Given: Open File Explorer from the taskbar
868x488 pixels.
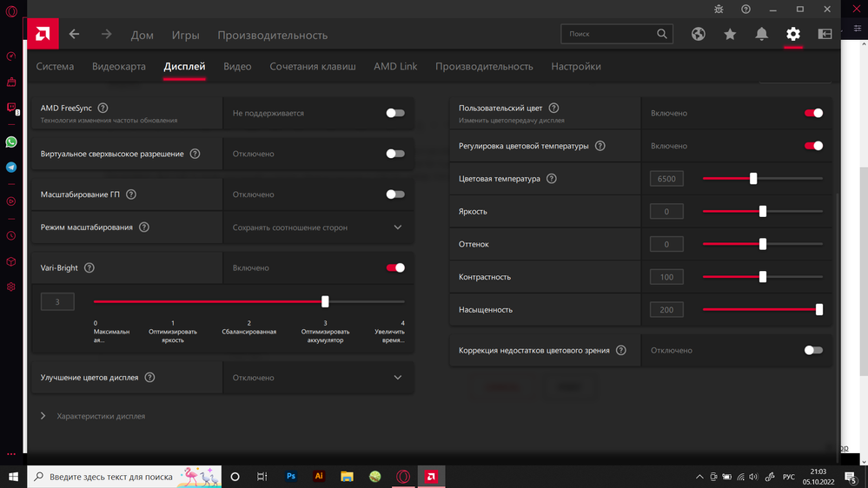Looking at the screenshot, I should tap(347, 477).
